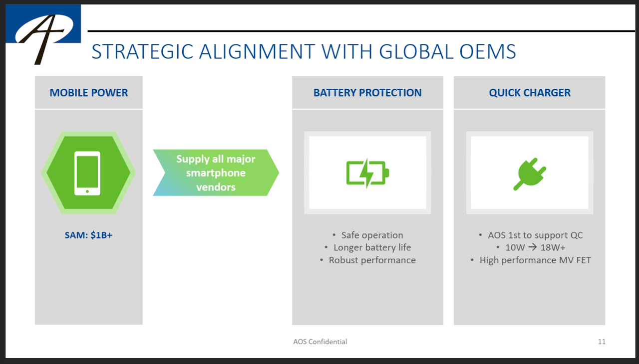
Task: Click the green power plug icon
Action: click(x=529, y=172)
